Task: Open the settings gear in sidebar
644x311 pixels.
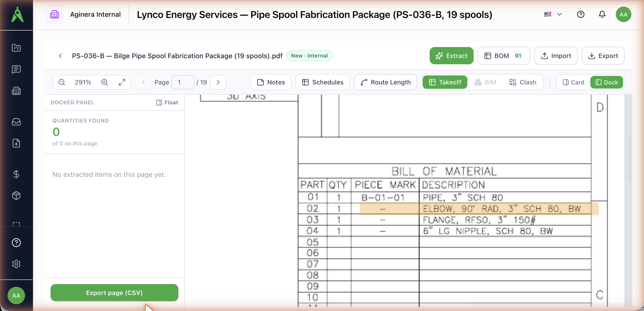Action: click(x=16, y=264)
